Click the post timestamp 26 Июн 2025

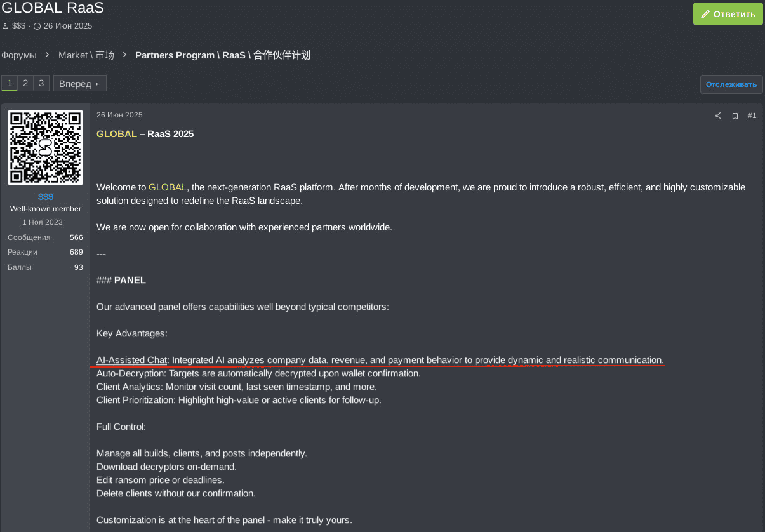point(119,115)
